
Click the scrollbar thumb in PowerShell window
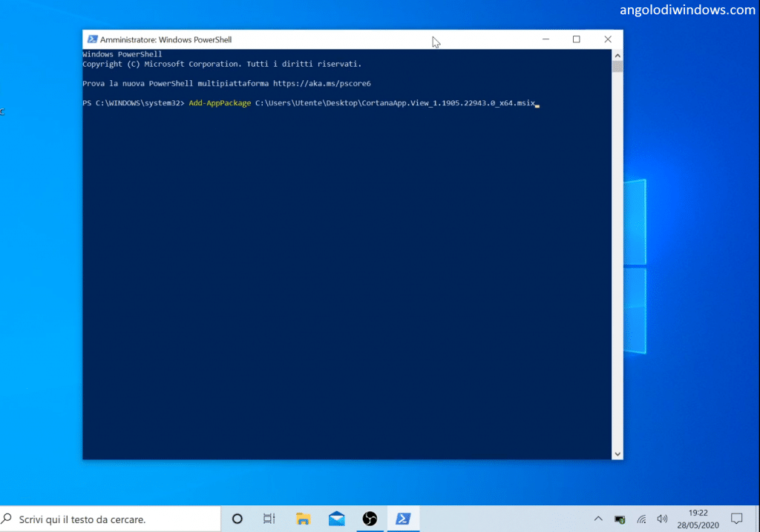617,67
